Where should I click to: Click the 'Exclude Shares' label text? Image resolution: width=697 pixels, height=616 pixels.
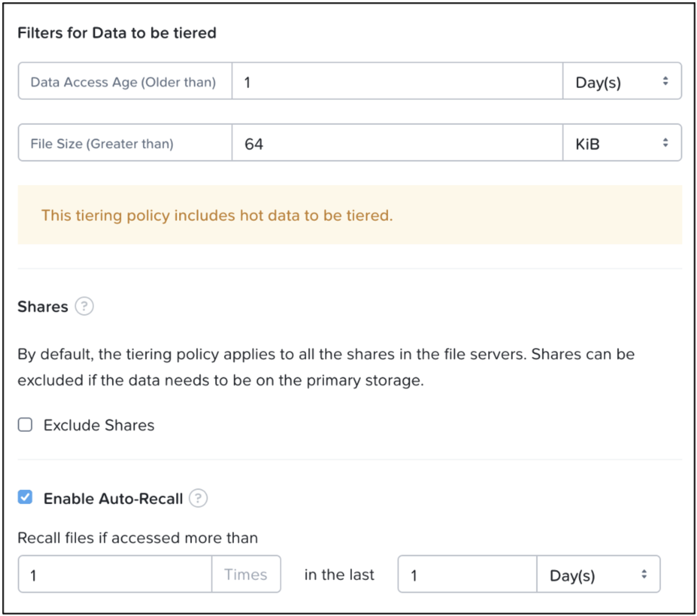[x=99, y=425]
